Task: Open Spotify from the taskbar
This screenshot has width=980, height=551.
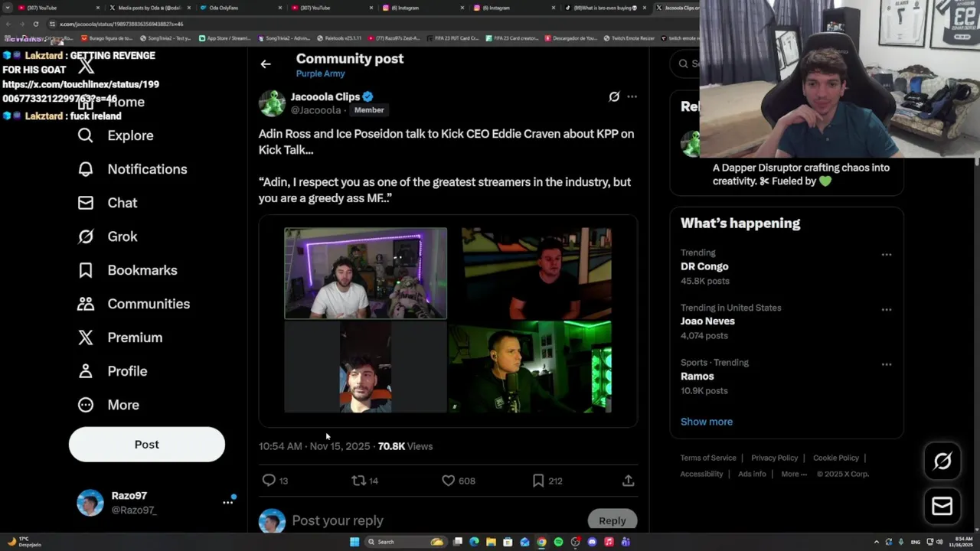Action: pyautogui.click(x=558, y=542)
